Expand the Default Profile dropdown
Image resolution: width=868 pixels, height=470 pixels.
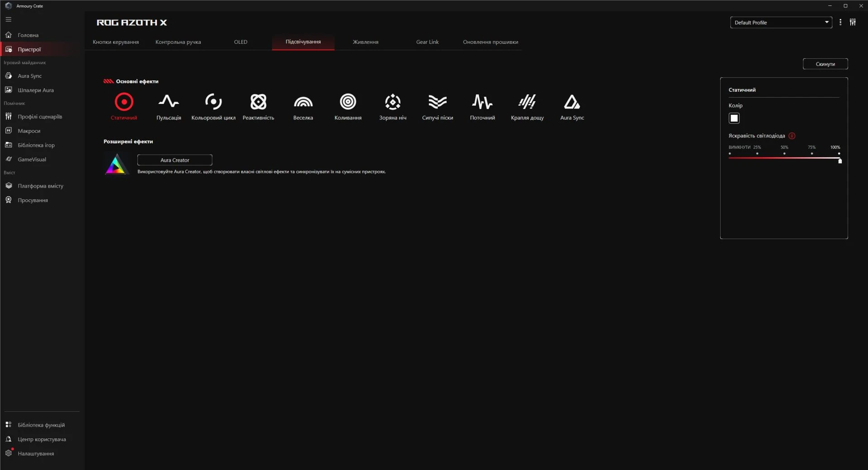(781, 23)
